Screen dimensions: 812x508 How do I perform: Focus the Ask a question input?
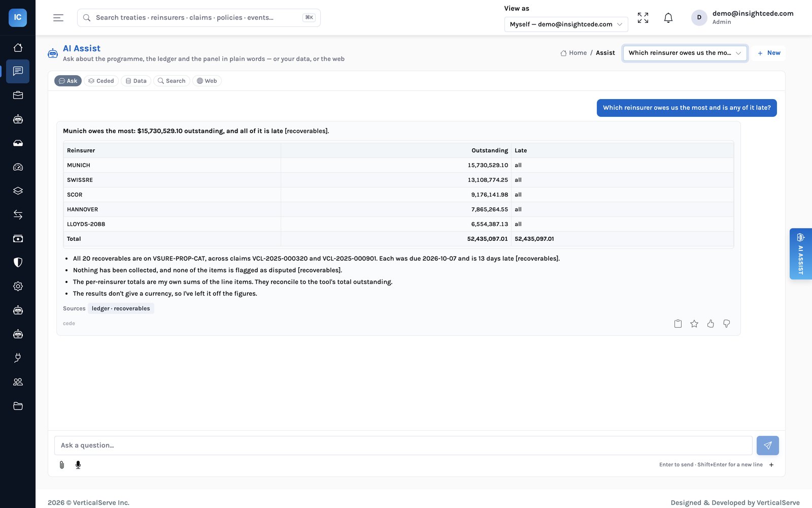[403, 446]
